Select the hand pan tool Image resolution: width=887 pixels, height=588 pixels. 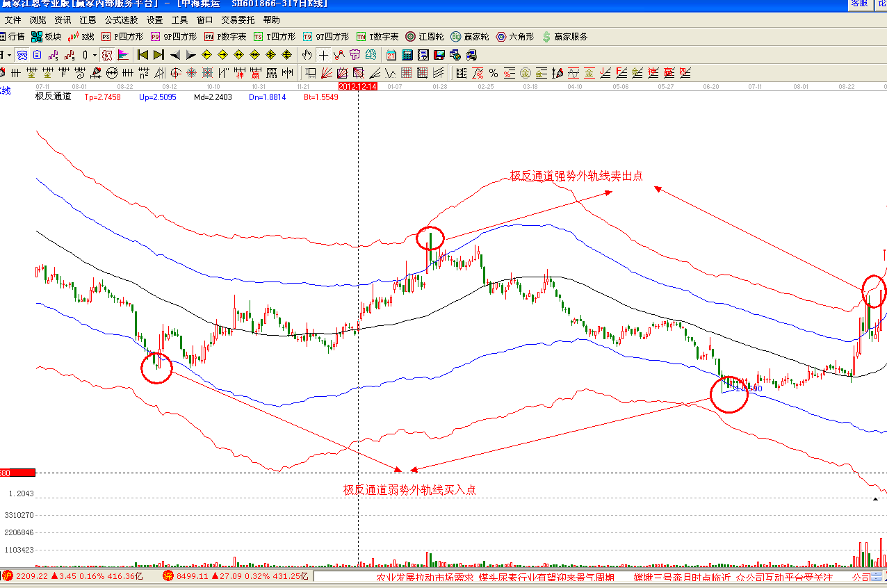coord(307,55)
